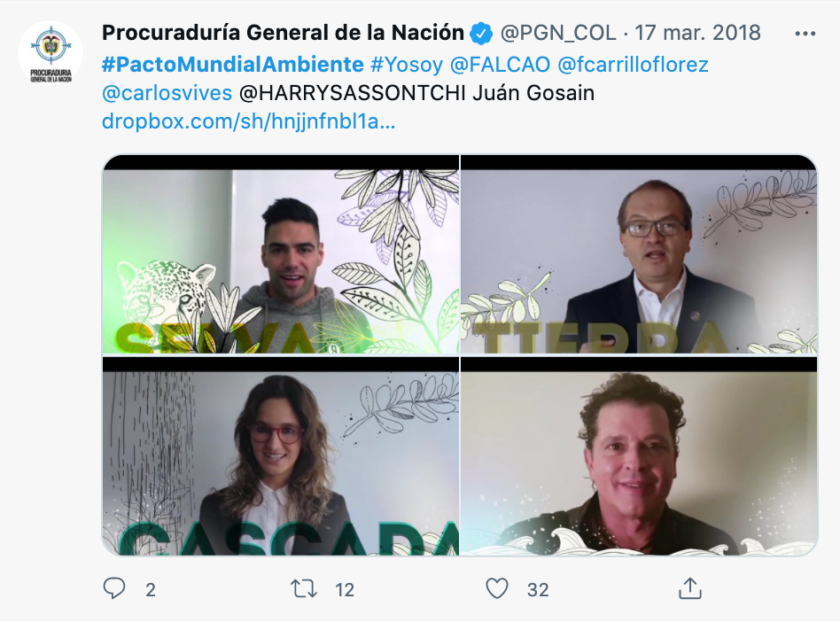Click the share upload icon
Screen dimensions: 840x622
[690, 588]
